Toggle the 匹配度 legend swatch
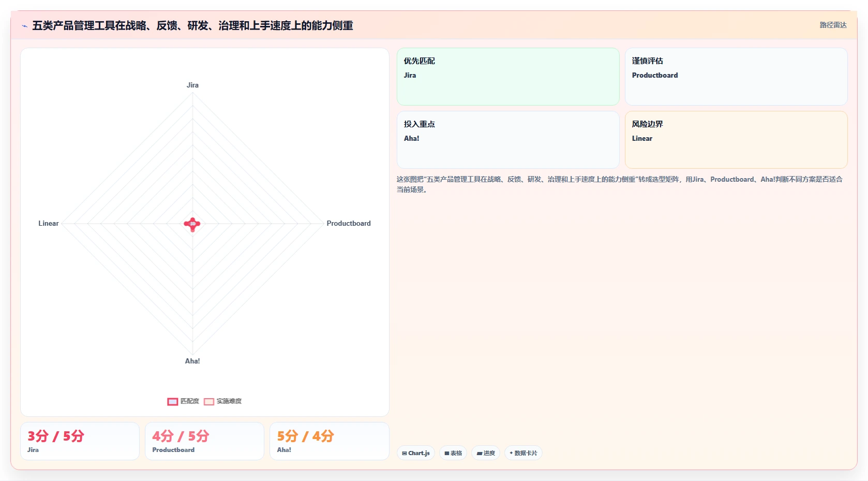Viewport: 868px width, 481px height. click(173, 401)
